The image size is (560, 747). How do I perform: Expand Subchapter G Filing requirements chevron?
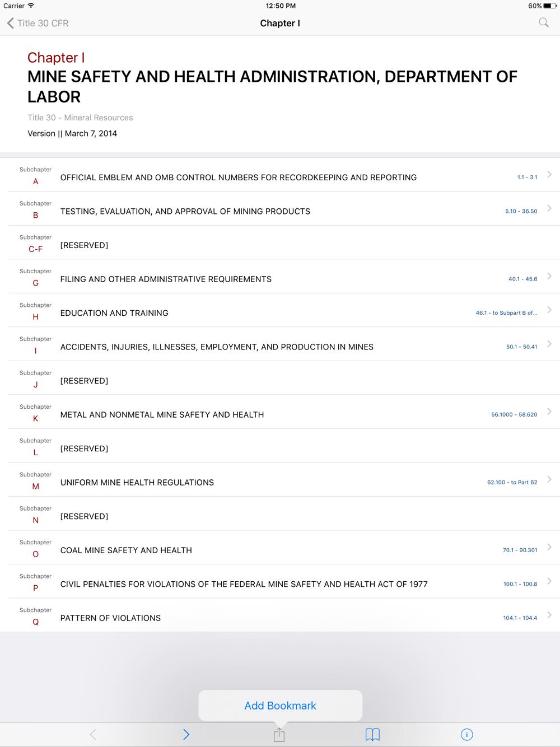(549, 276)
